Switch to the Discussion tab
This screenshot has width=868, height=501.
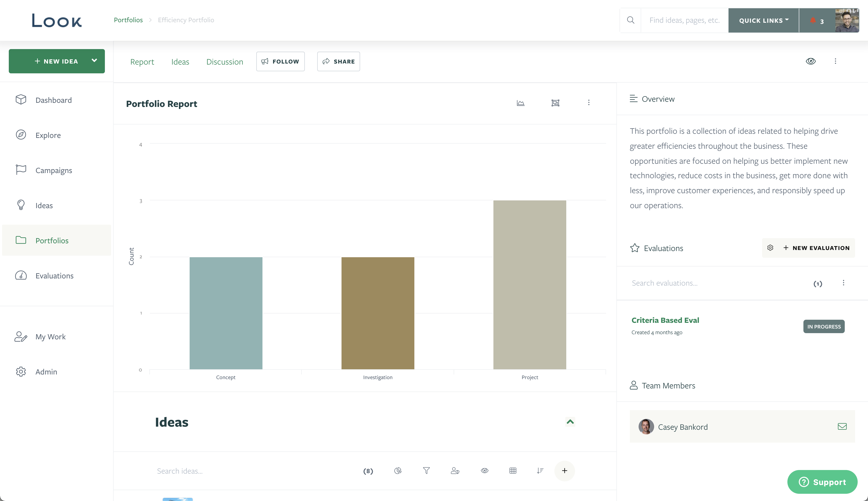click(225, 62)
